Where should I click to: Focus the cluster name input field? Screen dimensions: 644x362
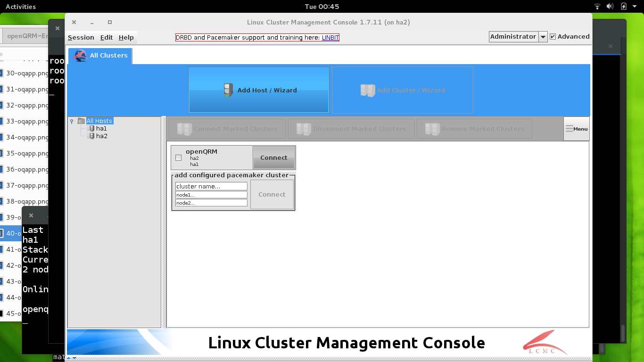211,186
